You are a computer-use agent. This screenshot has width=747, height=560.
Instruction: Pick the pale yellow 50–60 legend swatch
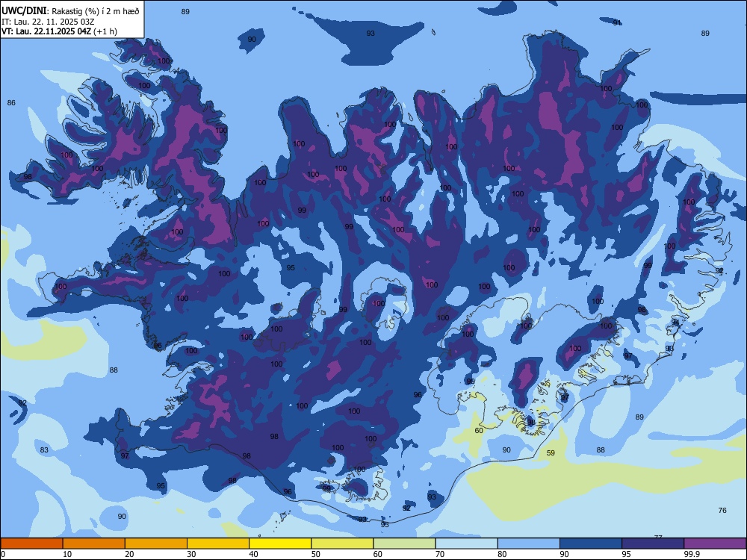(x=343, y=544)
